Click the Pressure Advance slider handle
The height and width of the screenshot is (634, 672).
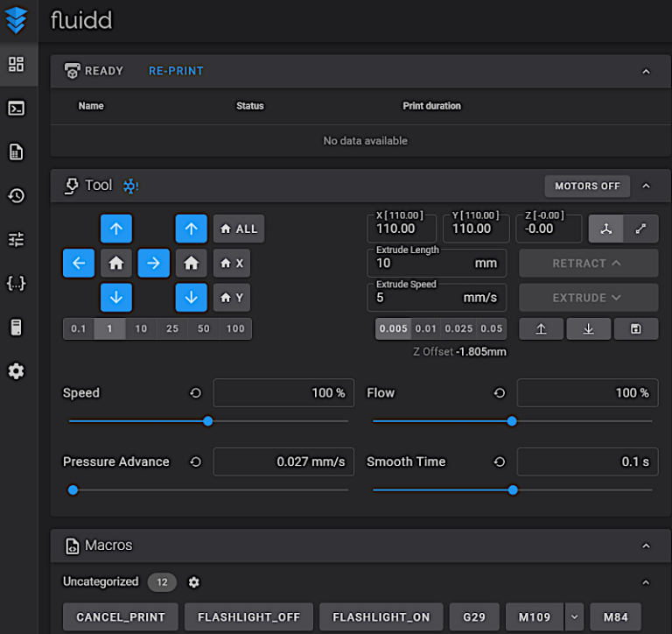[x=73, y=490]
